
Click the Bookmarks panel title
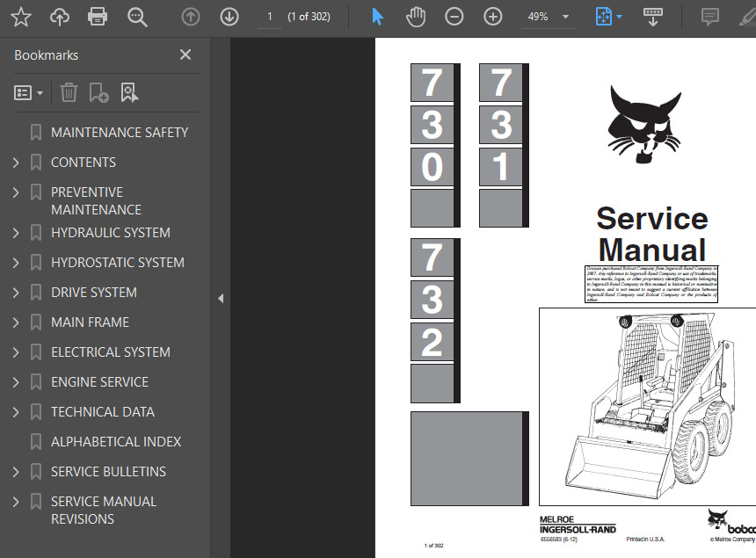[47, 55]
